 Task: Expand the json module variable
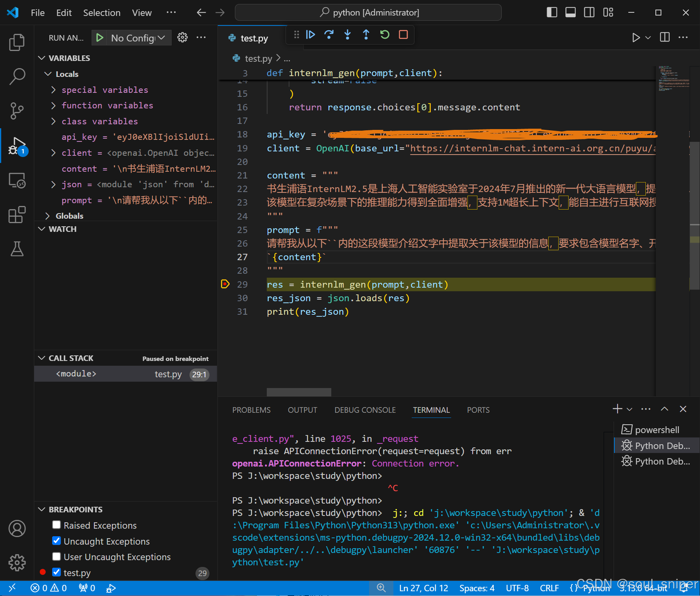click(53, 184)
